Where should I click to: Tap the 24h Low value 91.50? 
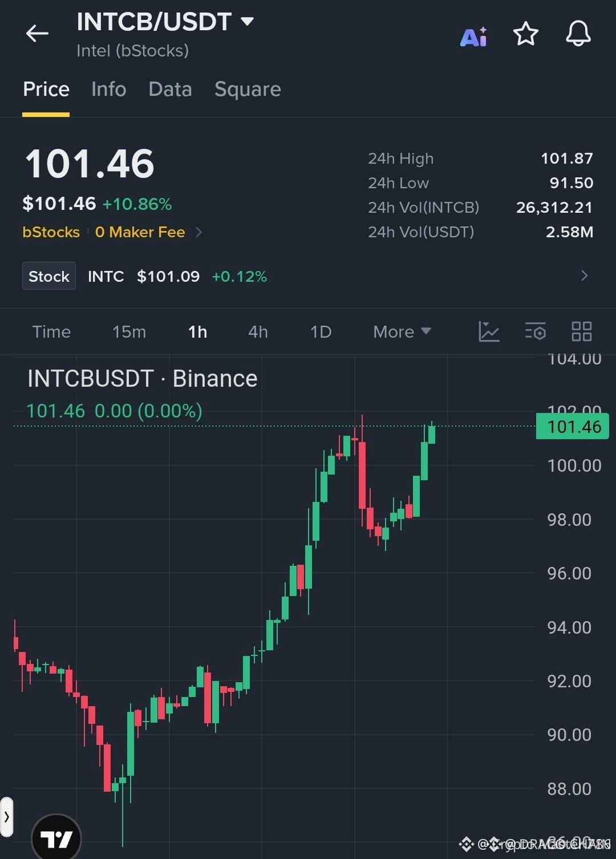572,183
